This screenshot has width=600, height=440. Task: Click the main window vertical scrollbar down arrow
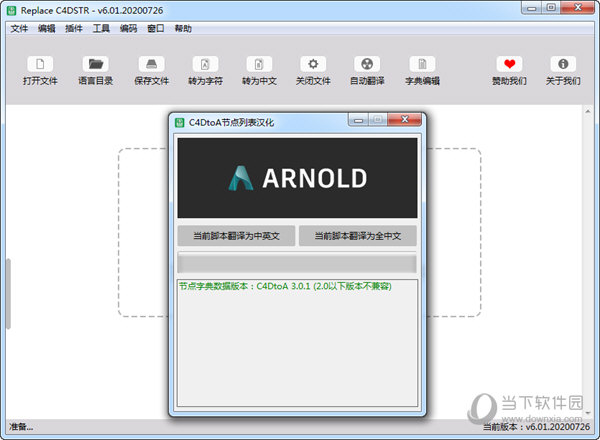(x=588, y=413)
